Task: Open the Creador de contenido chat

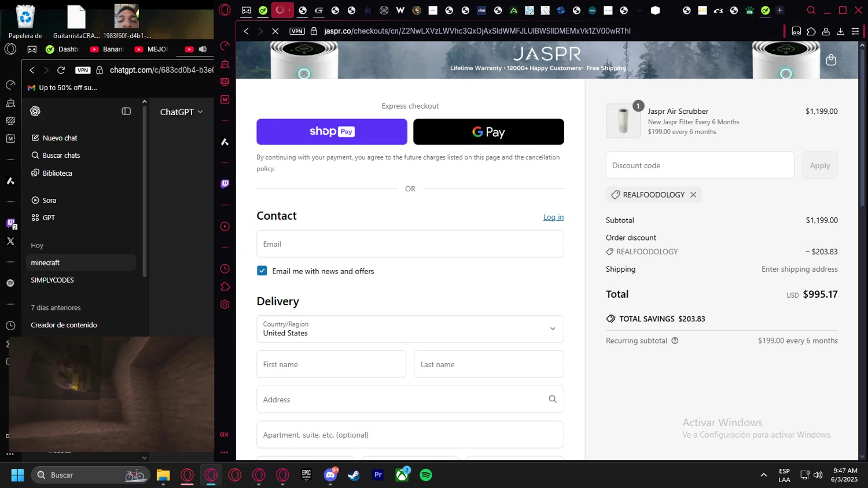Action: 81,325
